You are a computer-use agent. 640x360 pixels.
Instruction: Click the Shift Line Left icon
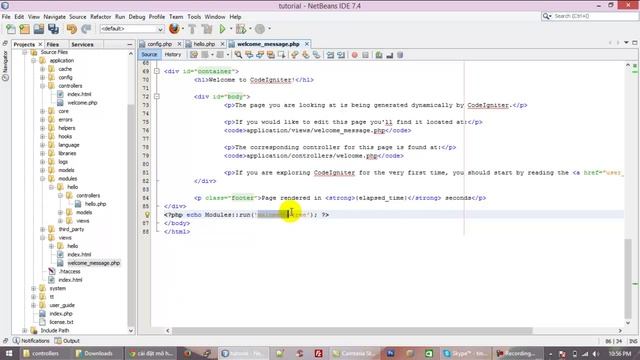tap(330, 55)
